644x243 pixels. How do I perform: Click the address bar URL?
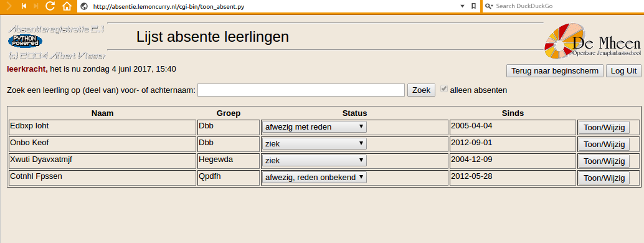click(169, 7)
